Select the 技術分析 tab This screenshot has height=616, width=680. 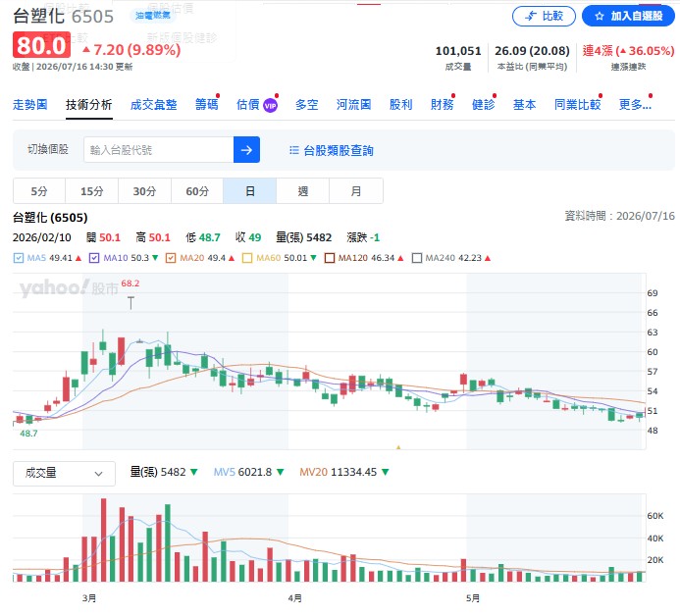click(x=89, y=105)
